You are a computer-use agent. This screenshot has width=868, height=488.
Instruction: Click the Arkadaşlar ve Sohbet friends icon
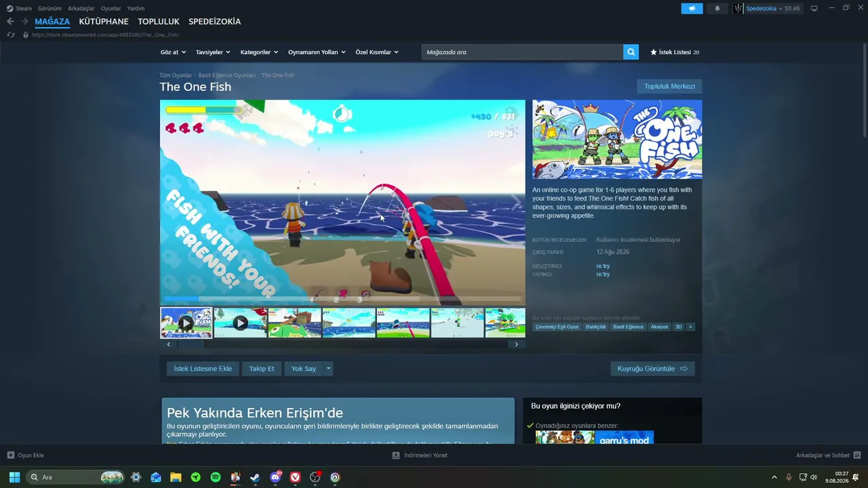point(857,455)
